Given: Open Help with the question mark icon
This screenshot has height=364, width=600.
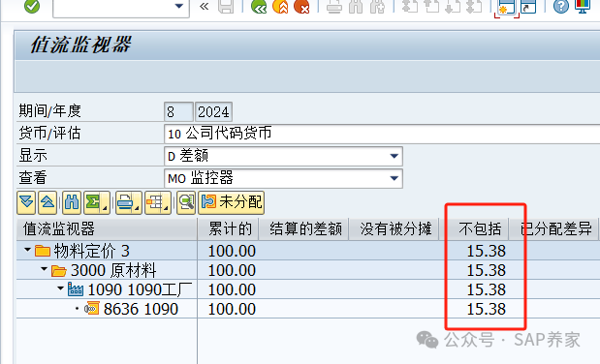Looking at the screenshot, I should point(561,6).
